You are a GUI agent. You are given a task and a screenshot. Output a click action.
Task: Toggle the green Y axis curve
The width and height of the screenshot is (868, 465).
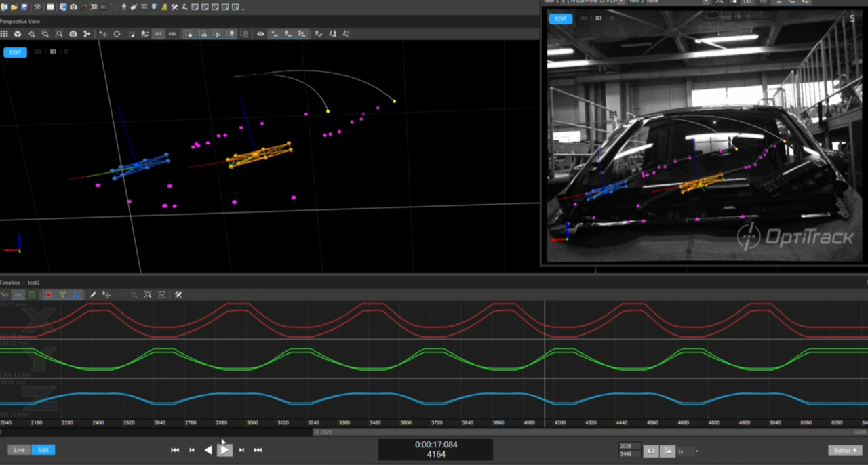pyautogui.click(x=62, y=295)
